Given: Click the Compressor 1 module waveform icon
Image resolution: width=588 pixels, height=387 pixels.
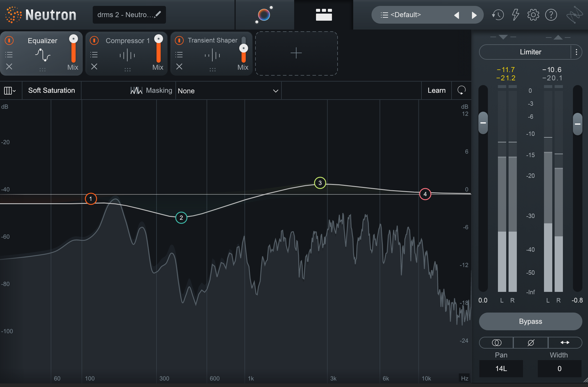Looking at the screenshot, I should 127,55.
